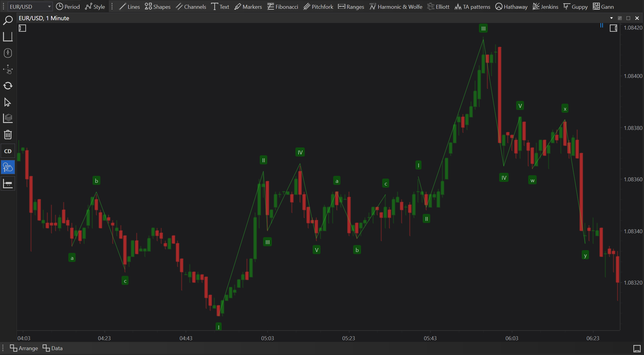Open the Fibonacci tools menu
Viewport: 644px width, 355px height.
pyautogui.click(x=283, y=7)
